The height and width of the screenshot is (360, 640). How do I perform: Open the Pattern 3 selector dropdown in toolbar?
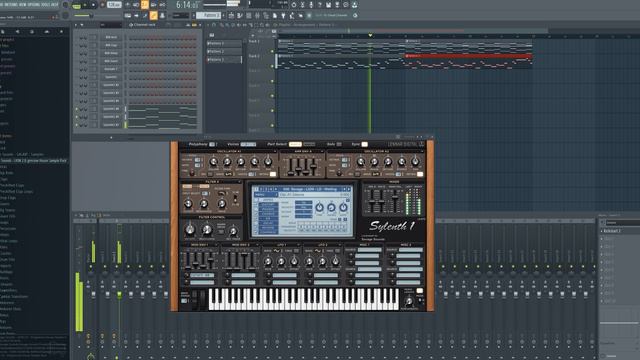tap(209, 16)
